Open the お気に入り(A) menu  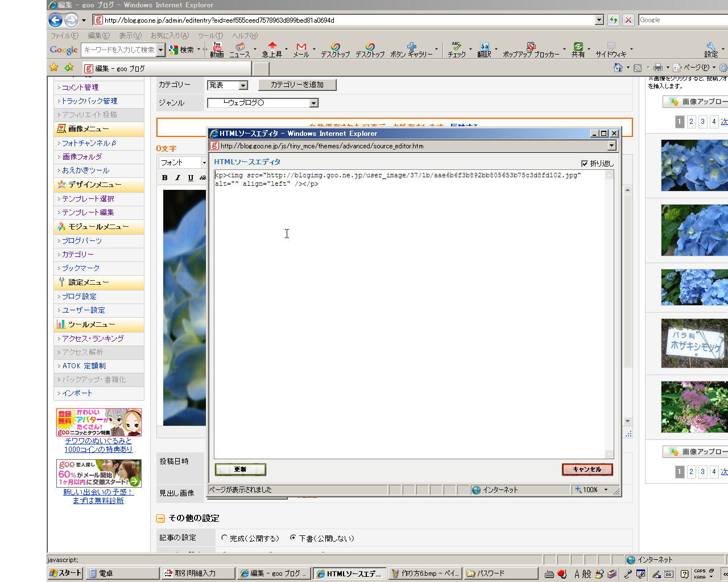click(x=169, y=35)
